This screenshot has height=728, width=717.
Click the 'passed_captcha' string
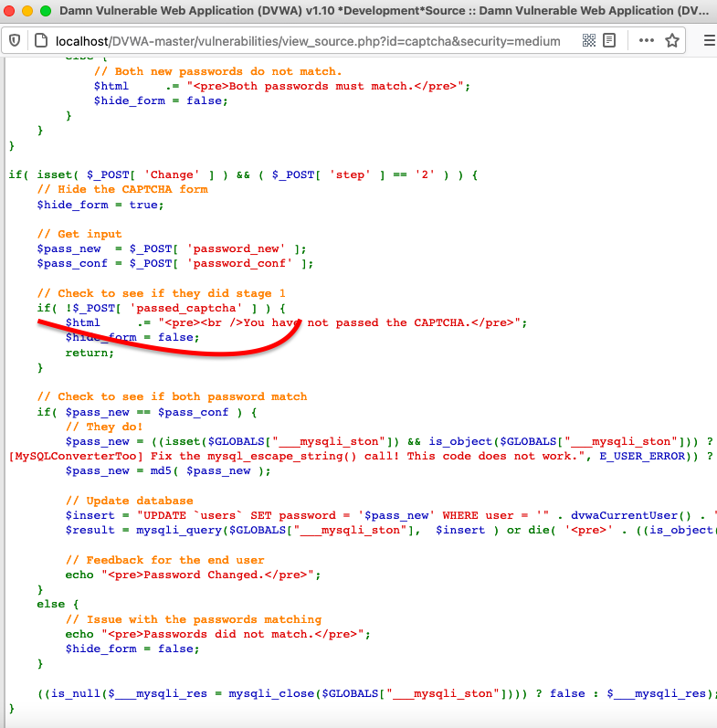click(x=186, y=309)
